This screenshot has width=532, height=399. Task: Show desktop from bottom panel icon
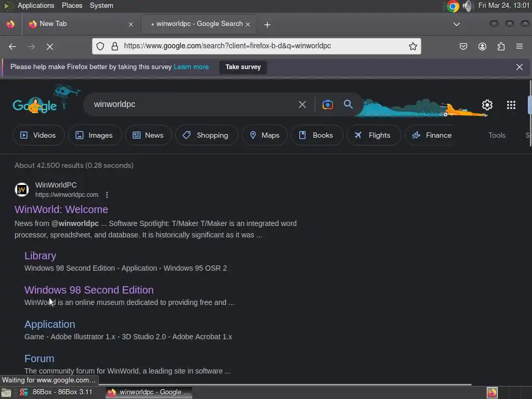6,393
